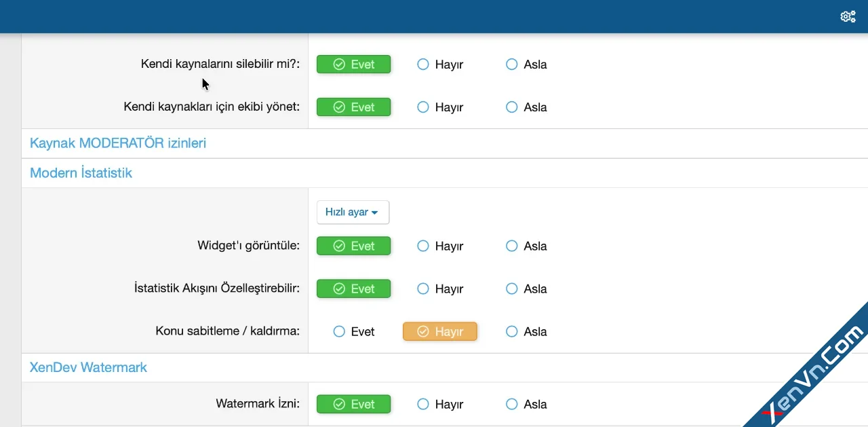
Task: Enable Evet for Konu sabitleme / kaldırma
Action: pyautogui.click(x=339, y=331)
